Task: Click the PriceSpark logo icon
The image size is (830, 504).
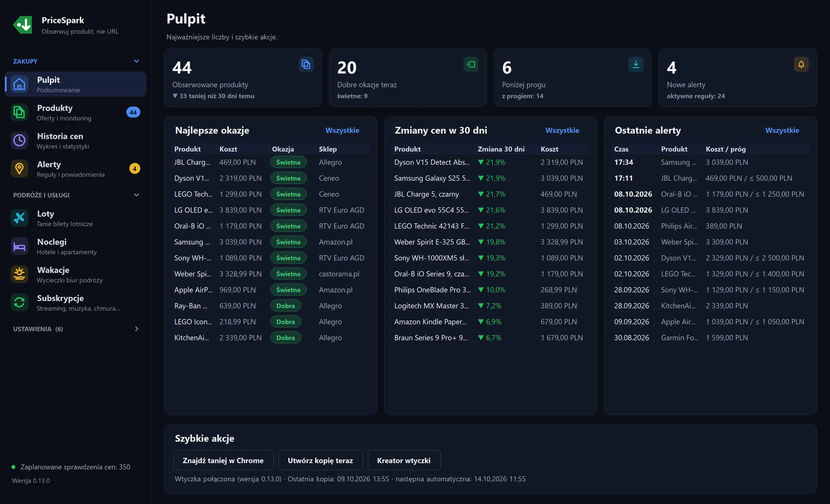Action: coord(22,25)
